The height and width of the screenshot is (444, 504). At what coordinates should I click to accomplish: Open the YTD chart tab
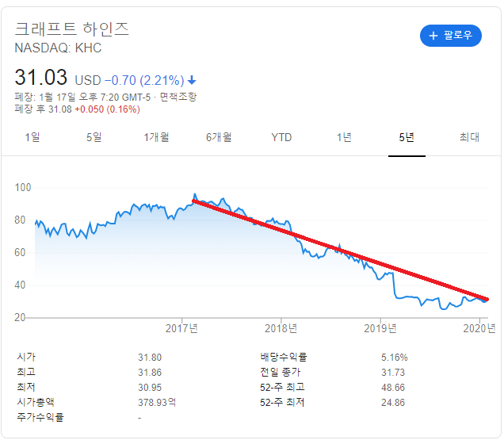281,137
